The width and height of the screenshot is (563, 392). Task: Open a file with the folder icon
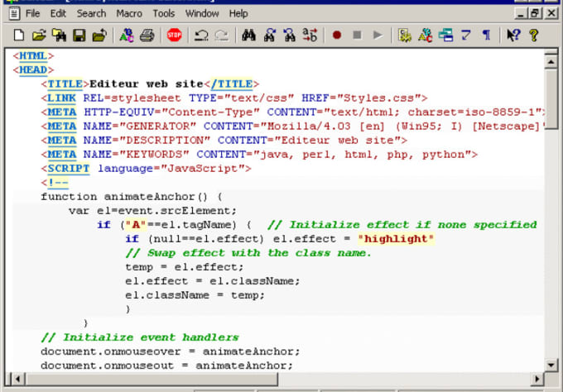tap(39, 35)
